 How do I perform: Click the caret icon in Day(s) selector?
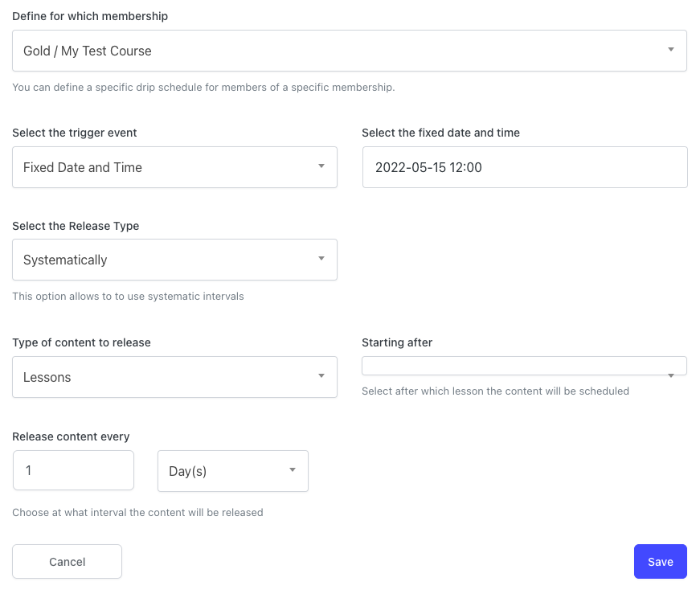293,469
